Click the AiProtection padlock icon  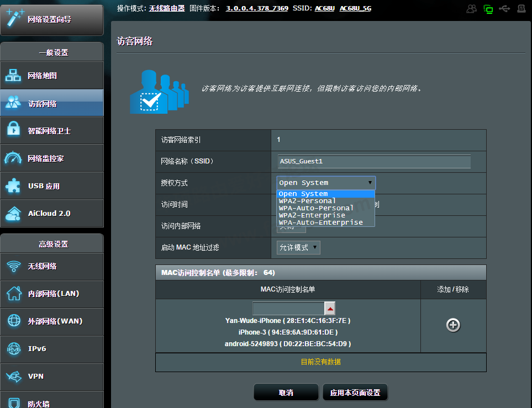point(13,129)
